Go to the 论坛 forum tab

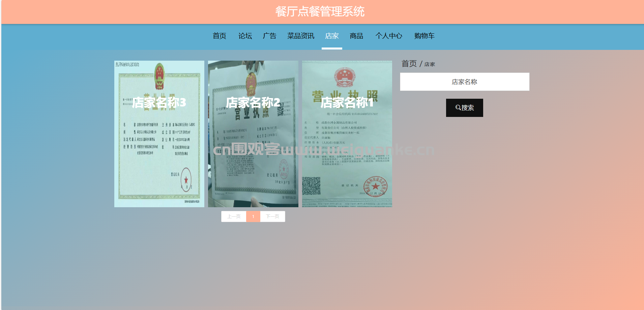point(245,36)
